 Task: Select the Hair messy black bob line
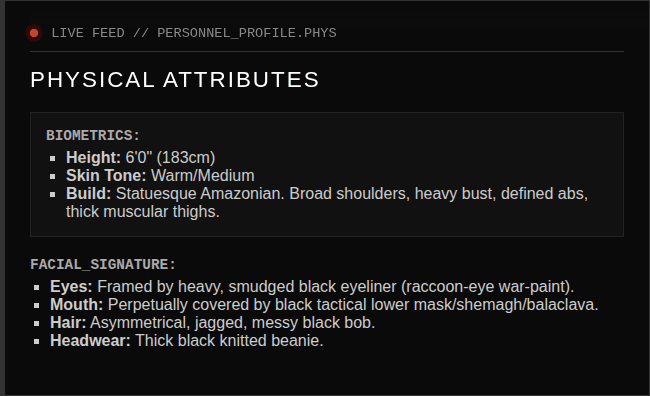pyautogui.click(x=212, y=323)
